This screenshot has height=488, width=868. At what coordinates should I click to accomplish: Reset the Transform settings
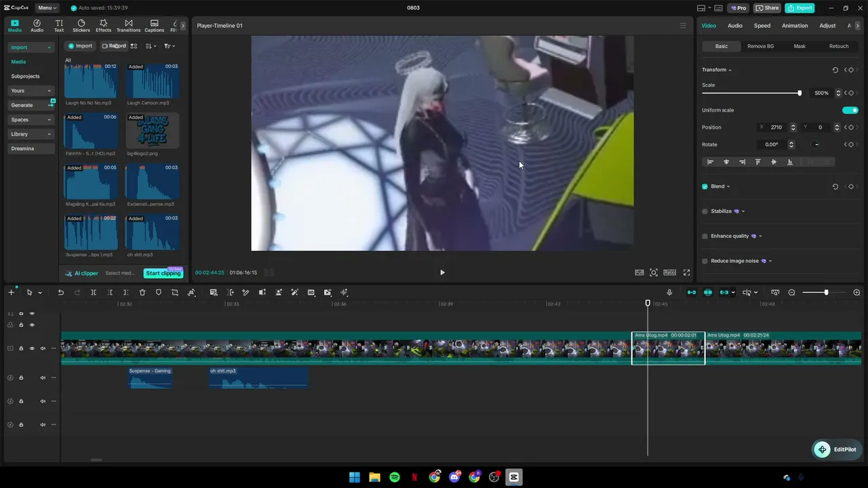(x=835, y=70)
